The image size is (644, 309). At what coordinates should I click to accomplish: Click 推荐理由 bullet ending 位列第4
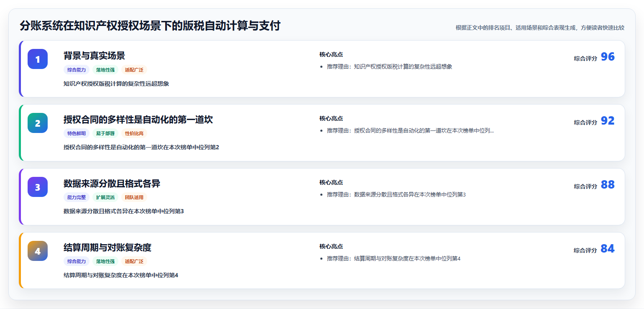point(394,258)
